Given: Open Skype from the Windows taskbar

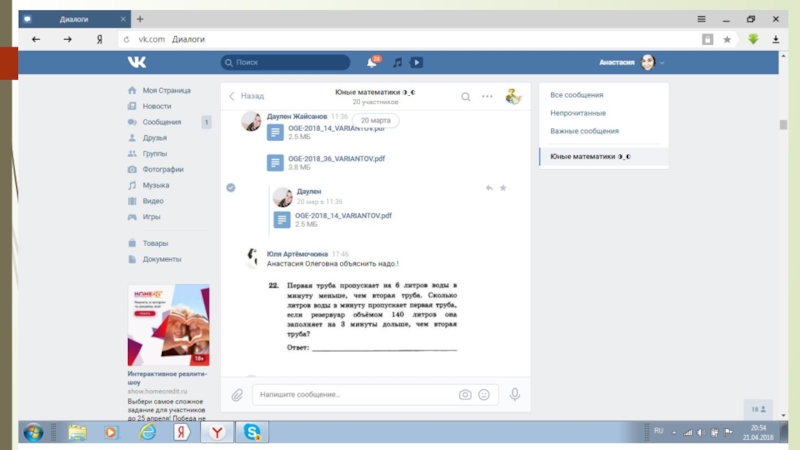Looking at the screenshot, I should click(252, 432).
